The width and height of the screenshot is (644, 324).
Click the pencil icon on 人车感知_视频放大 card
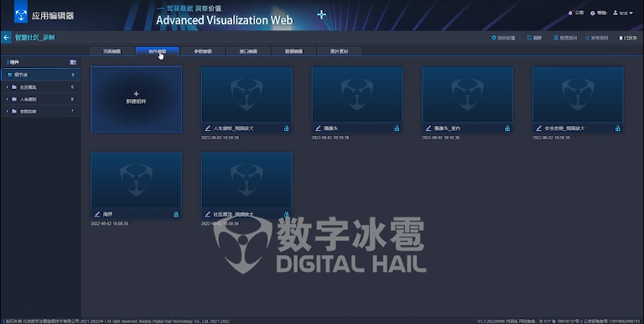[x=207, y=128]
